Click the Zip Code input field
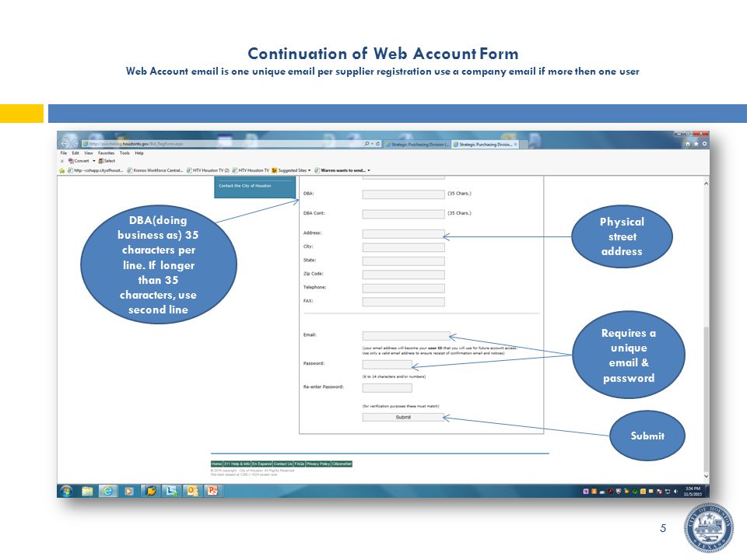747x560 pixels. click(404, 275)
